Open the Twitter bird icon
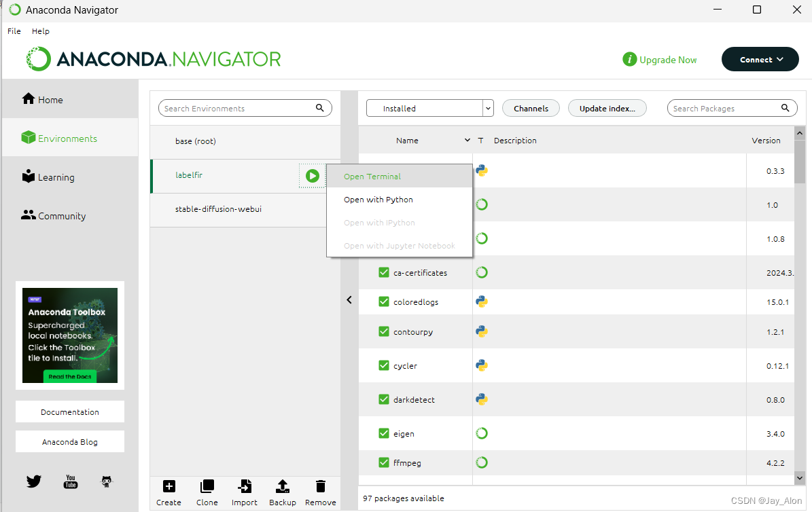Image resolution: width=812 pixels, height=512 pixels. [x=34, y=481]
